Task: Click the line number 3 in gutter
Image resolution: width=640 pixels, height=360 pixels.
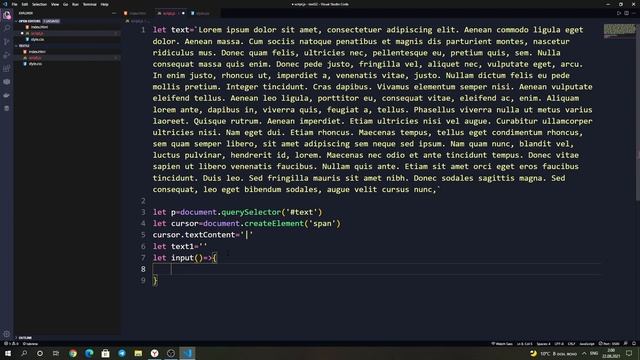Action: click(x=143, y=212)
